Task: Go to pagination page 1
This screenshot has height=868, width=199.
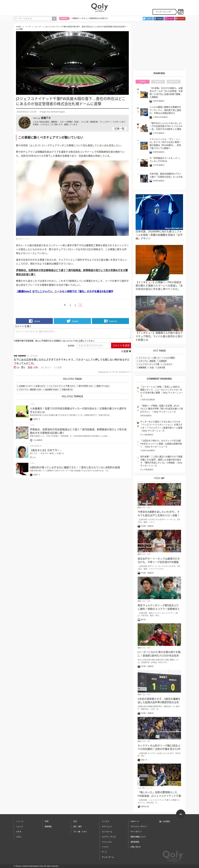Action: [70, 305]
